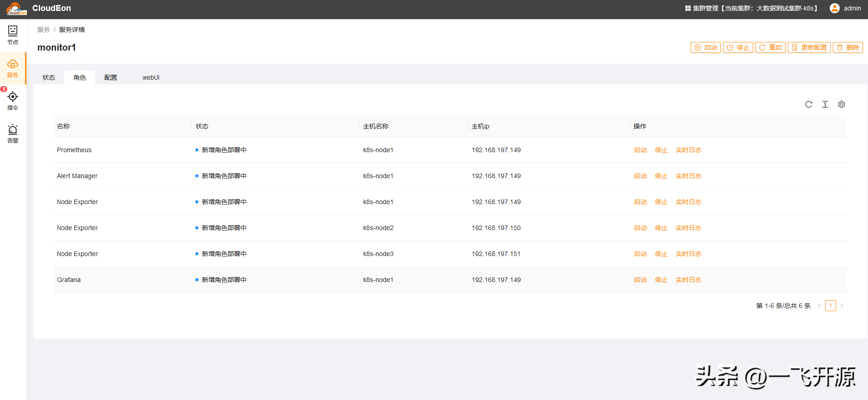Image resolution: width=868 pixels, height=400 pixels.
Task: Go to next page arrow
Action: (842, 306)
